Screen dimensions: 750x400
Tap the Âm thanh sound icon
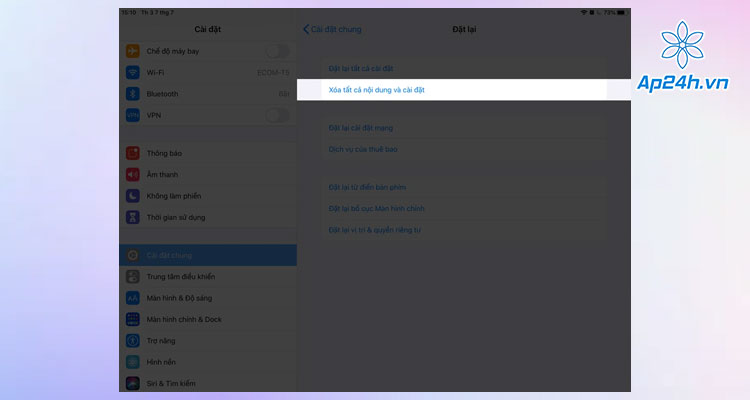[132, 175]
